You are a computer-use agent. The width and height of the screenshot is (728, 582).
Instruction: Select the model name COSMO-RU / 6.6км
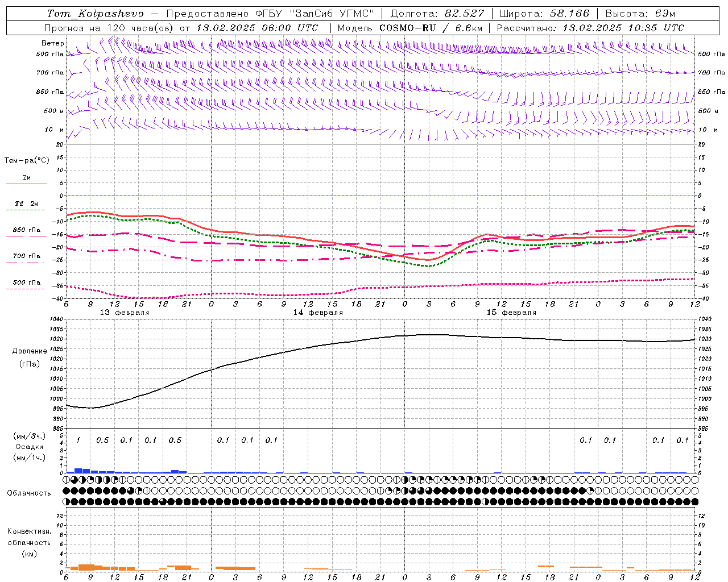[431, 28]
